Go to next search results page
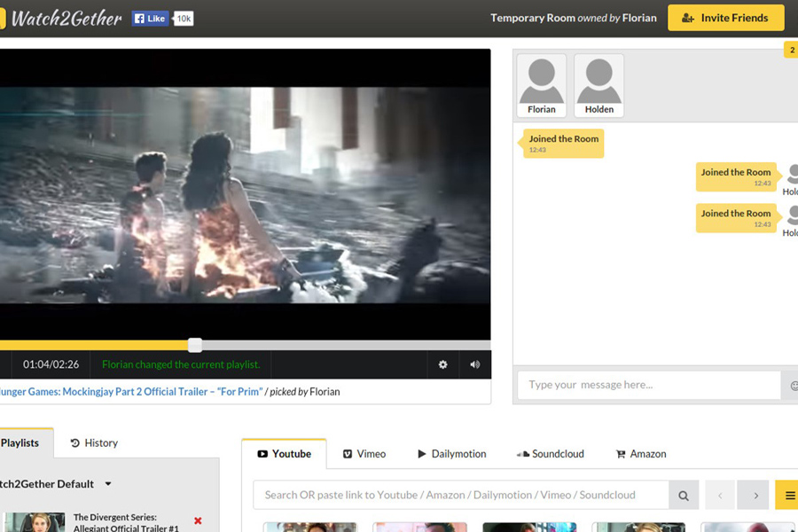The height and width of the screenshot is (532, 798). click(753, 496)
